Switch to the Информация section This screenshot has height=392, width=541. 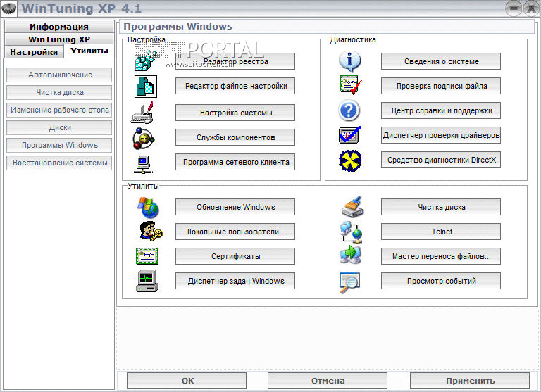pyautogui.click(x=59, y=27)
